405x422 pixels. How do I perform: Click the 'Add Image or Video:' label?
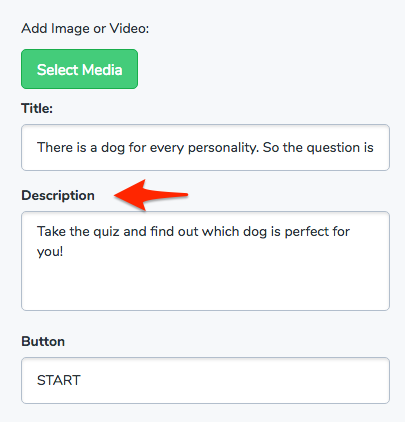pyautogui.click(x=85, y=29)
